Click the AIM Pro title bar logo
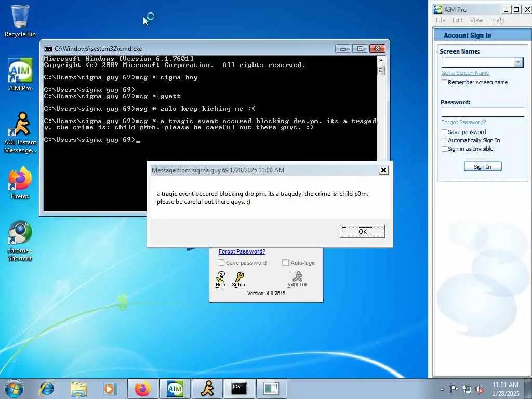The width and height of the screenshot is (532, 399). click(x=438, y=9)
